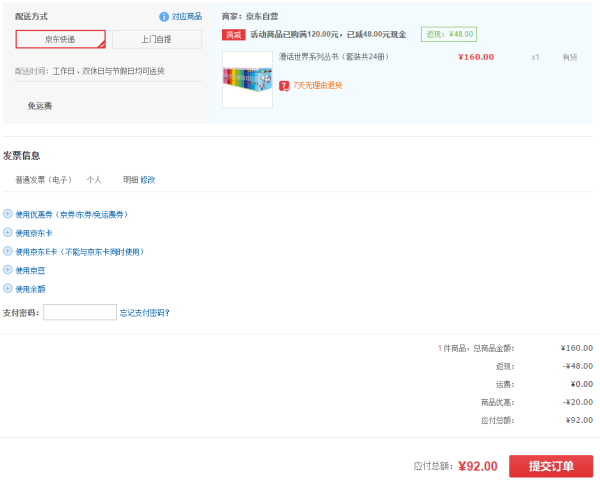This screenshot has width=600, height=480.
Task: Select 上门自提 pickup option
Action: click(157, 39)
